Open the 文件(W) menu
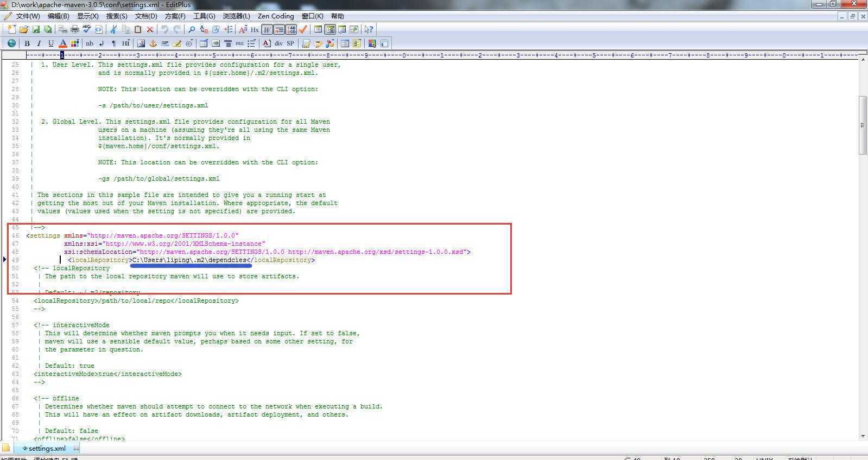The image size is (868, 460). click(x=28, y=16)
